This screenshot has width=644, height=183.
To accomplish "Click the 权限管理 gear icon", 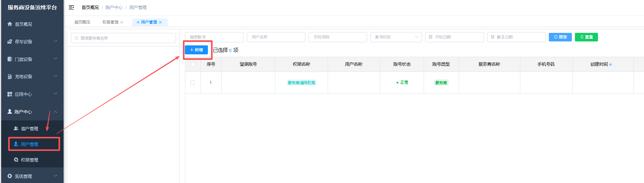I will pos(16,160).
